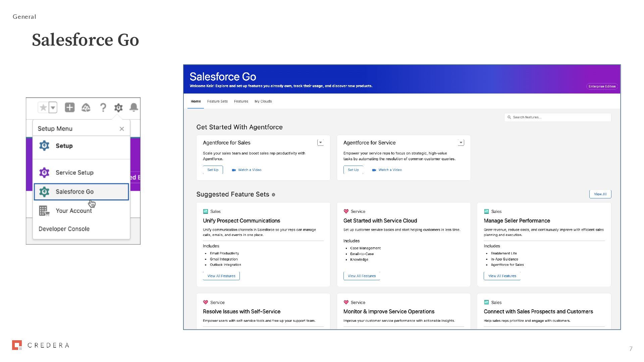Open Developer Console
Viewport: 644px width, 362px height.
point(64,229)
